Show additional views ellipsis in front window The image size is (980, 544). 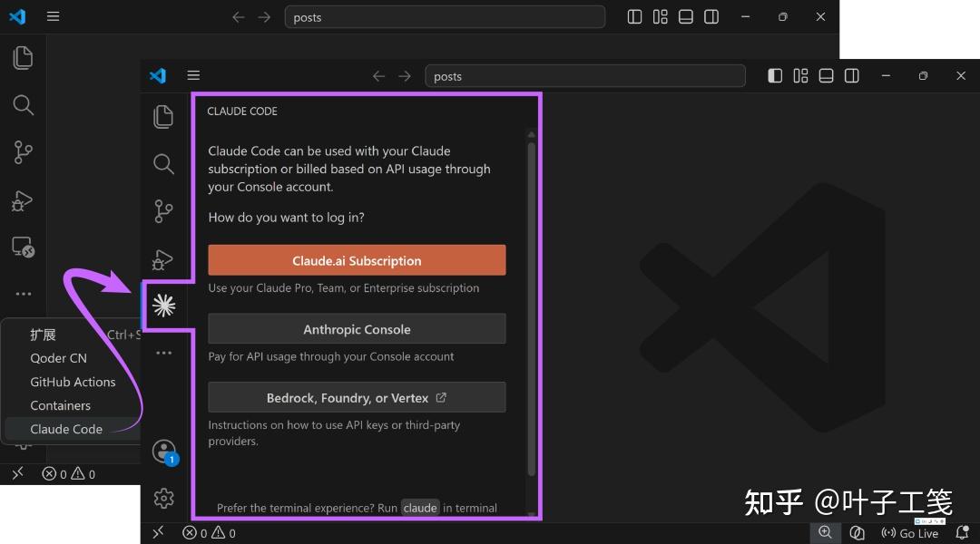163,353
